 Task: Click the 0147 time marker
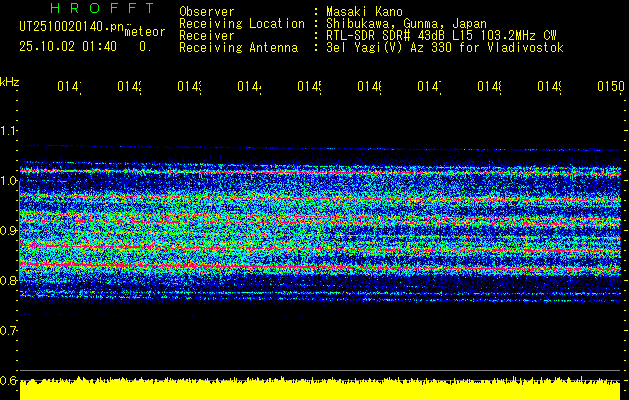pos(429,86)
